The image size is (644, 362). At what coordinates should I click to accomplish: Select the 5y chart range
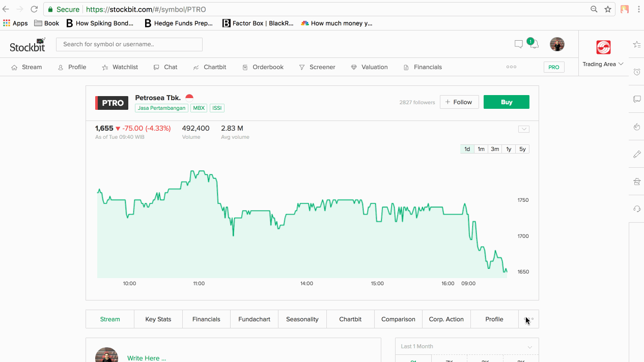click(522, 149)
